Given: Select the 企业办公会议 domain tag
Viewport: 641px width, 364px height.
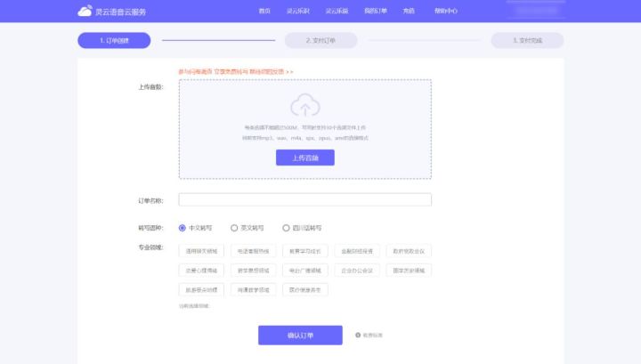Looking at the screenshot, I should [x=357, y=270].
